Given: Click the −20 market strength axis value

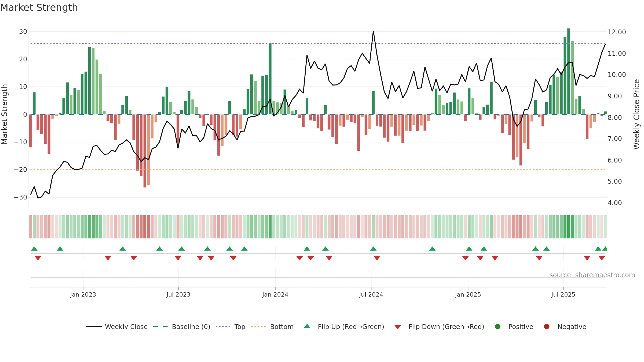Looking at the screenshot, I should [x=21, y=169].
